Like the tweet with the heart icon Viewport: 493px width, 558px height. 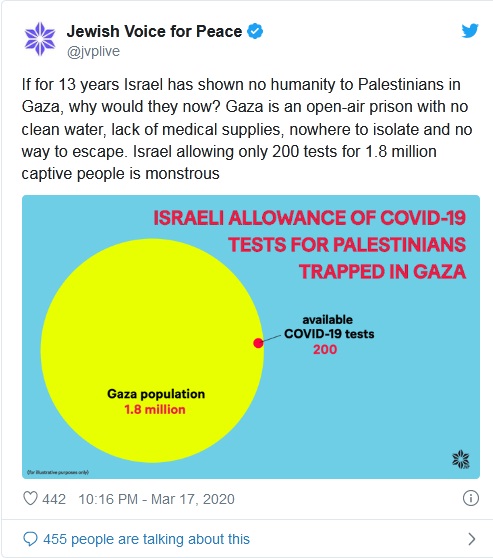click(30, 499)
